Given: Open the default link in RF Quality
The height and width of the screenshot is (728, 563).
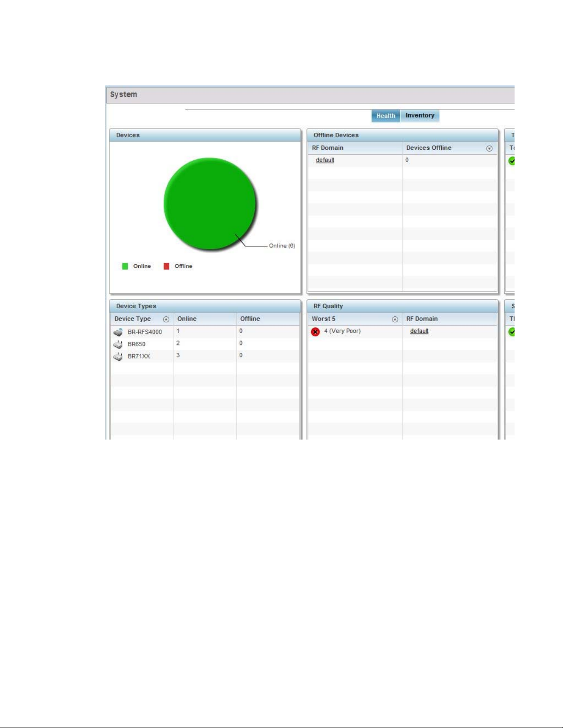Looking at the screenshot, I should coord(419,331).
